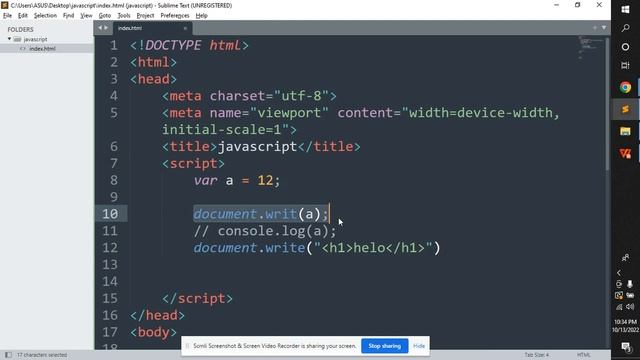Open the tab list dropdown arrow
The image size is (640, 360).
click(604, 28)
